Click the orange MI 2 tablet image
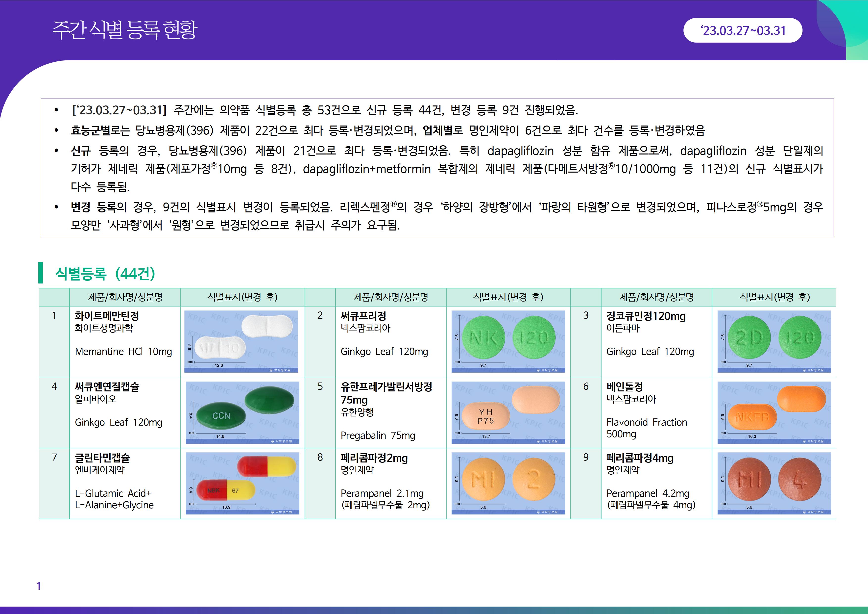This screenshot has width=868, height=614. point(508,483)
